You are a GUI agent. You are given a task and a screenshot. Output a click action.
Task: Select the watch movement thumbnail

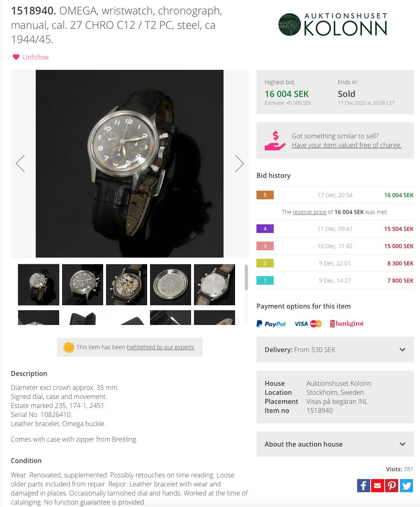pos(127,285)
